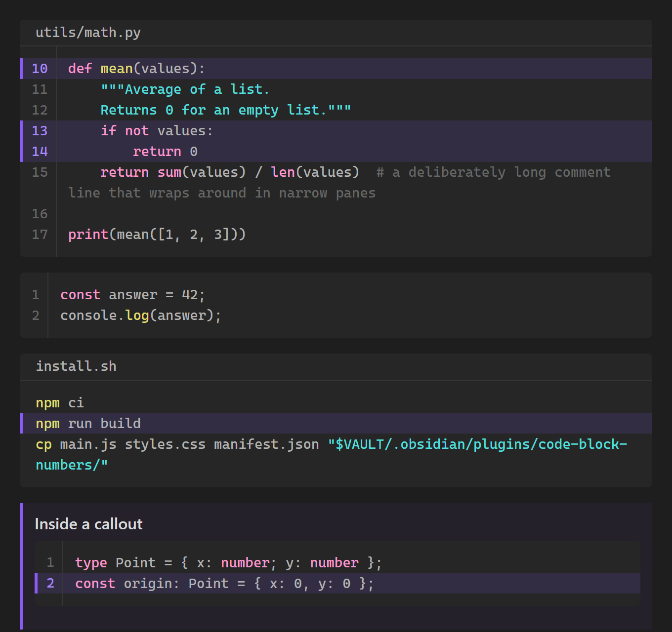The height and width of the screenshot is (632, 672).
Task: Click 'cp main.js styles.css manifest.json' command
Action: [x=177, y=444]
